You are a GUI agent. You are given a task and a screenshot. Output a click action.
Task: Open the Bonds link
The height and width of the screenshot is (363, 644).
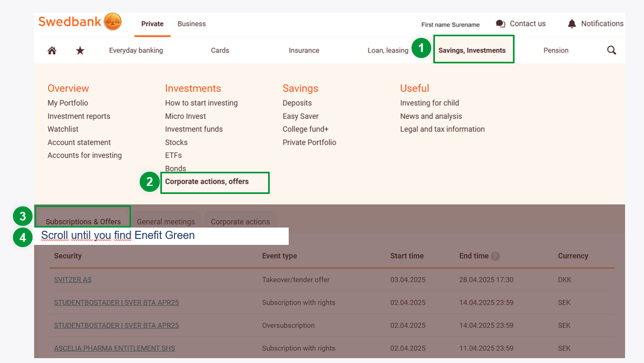pos(175,168)
